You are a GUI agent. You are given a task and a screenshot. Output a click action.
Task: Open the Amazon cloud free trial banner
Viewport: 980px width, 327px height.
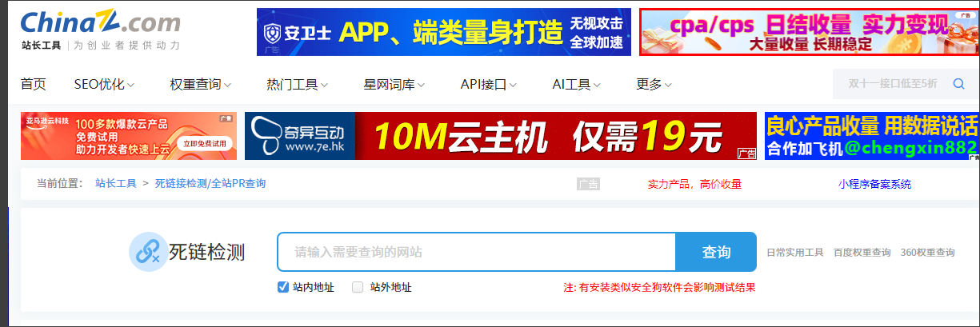coord(128,136)
